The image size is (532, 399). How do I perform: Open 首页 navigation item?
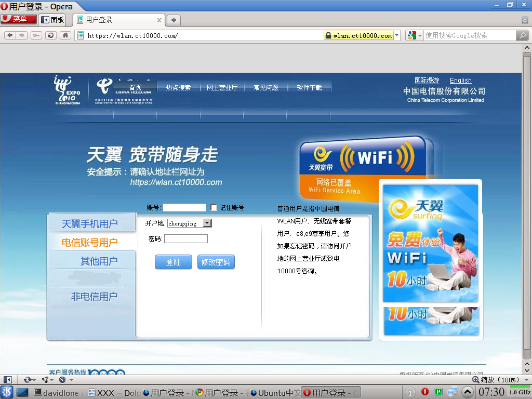pos(135,87)
